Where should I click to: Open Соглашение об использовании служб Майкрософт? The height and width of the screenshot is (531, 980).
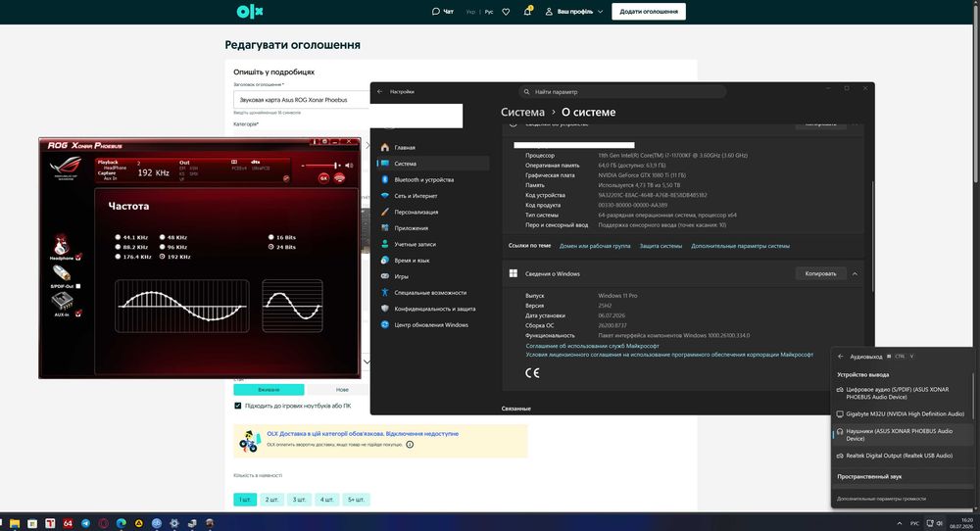tap(592, 346)
